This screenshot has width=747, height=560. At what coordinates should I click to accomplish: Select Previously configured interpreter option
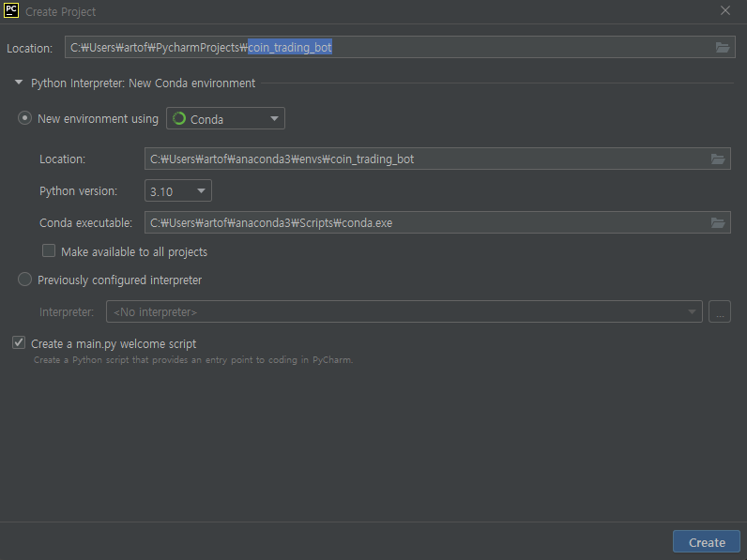(x=24, y=279)
